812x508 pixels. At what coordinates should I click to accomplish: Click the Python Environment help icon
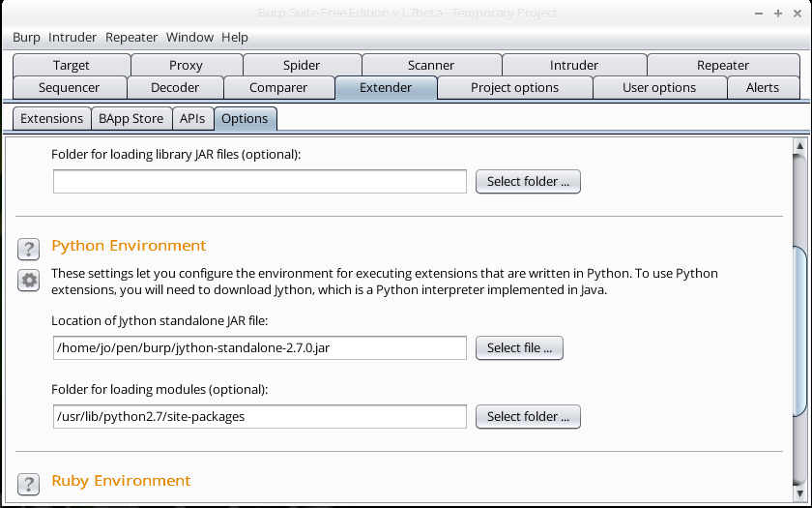point(29,249)
